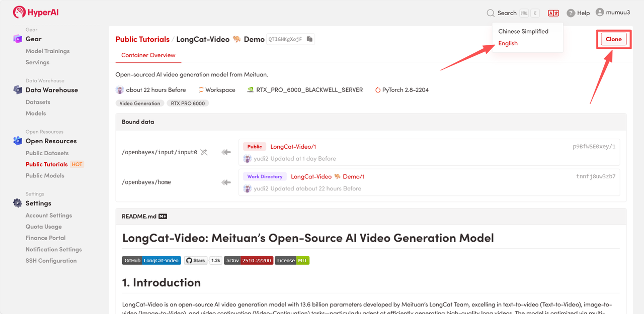The image size is (644, 314).
Task: Click the HOT badge beside Public Tutorials
Action: coord(77,164)
